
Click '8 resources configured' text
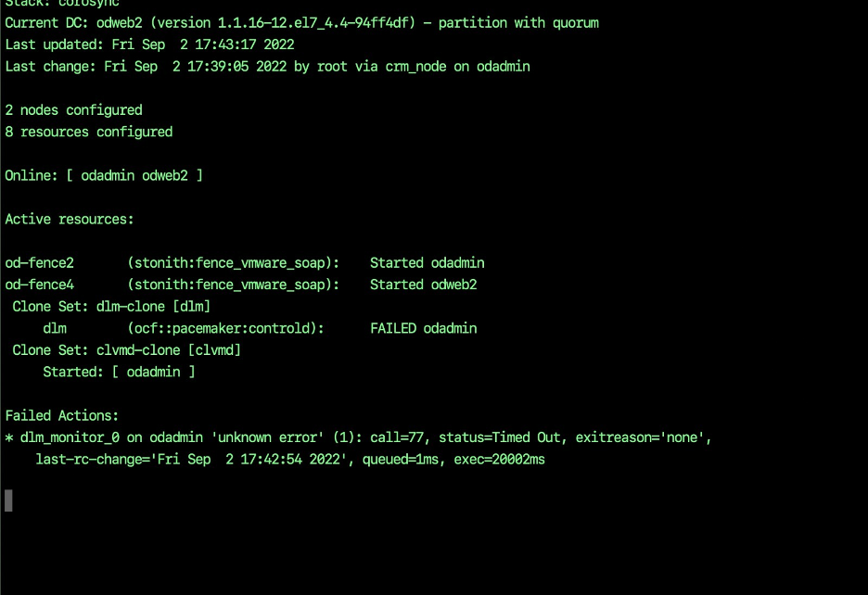pyautogui.click(x=89, y=132)
